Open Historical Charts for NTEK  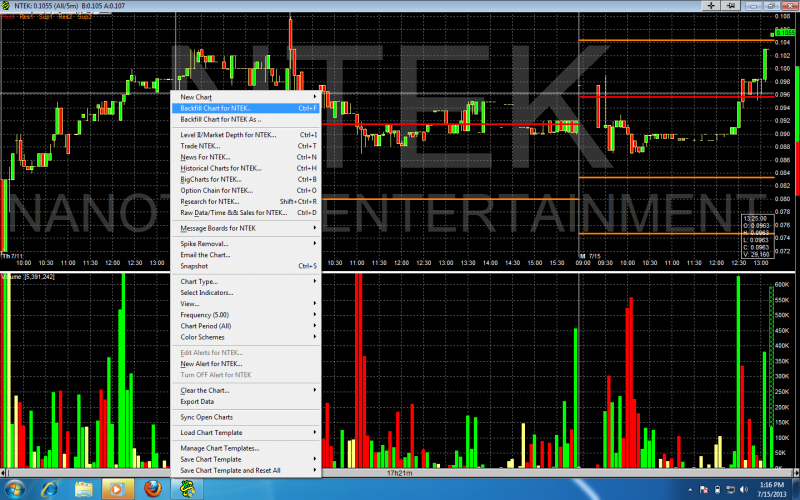click(x=246, y=168)
